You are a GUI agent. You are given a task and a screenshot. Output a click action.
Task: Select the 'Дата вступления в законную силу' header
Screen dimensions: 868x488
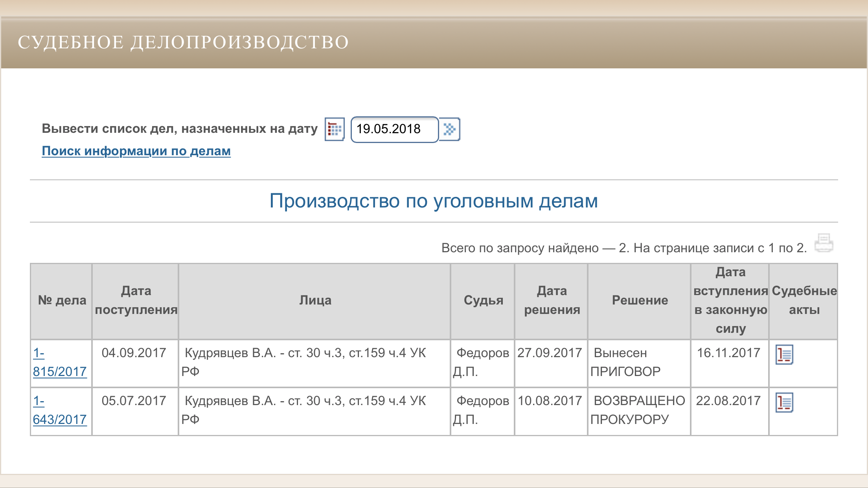(730, 301)
